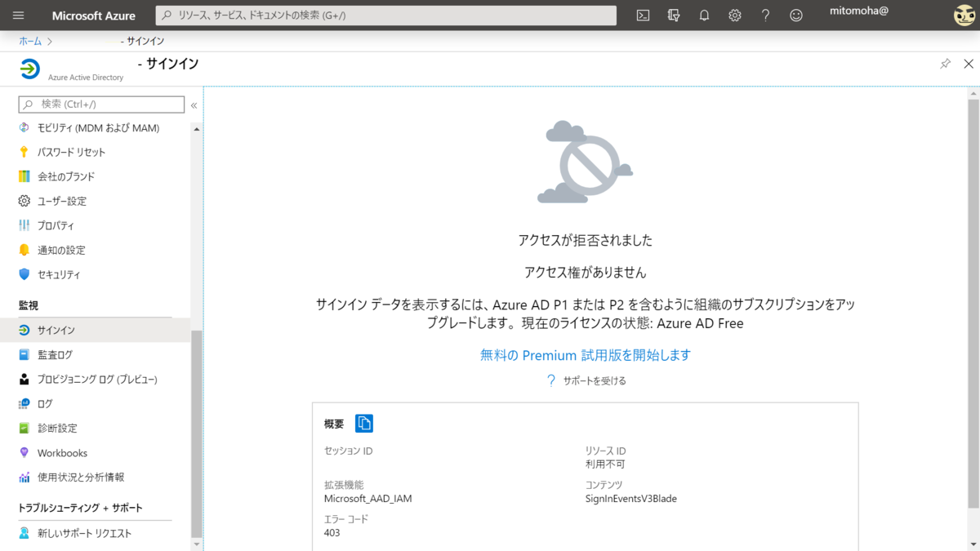Click the セキュリティ shield icon
This screenshot has width=980, height=551.
24,274
